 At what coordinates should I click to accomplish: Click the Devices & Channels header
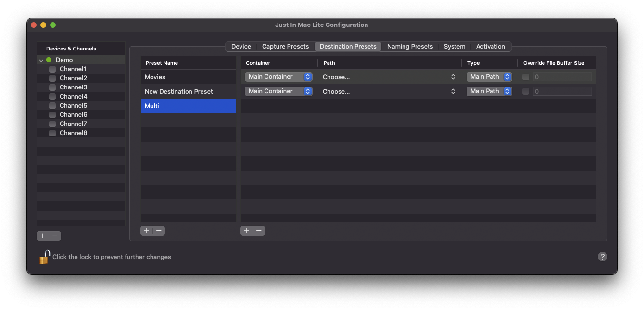point(81,49)
